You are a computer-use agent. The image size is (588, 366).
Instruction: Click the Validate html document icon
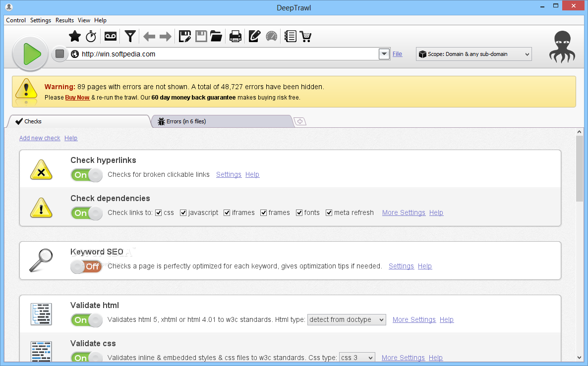pos(41,314)
